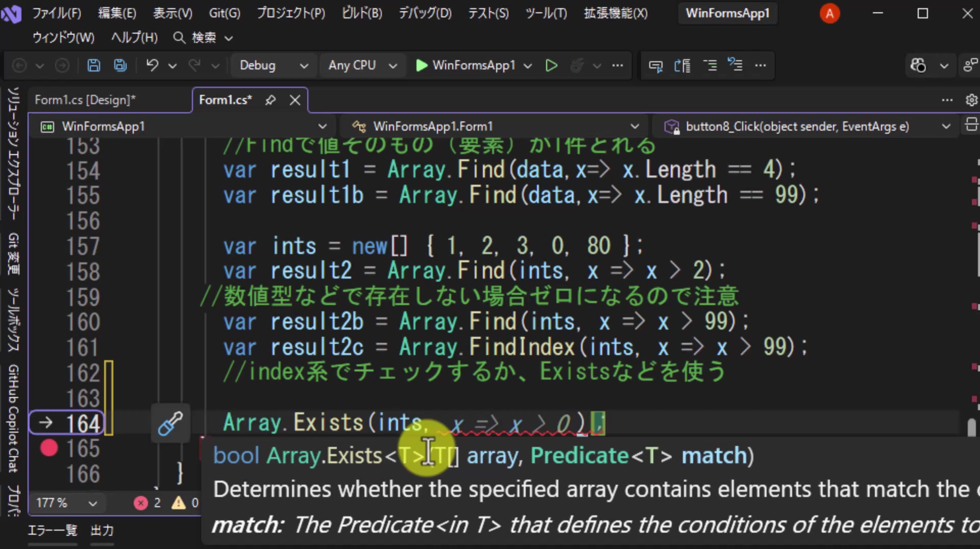Screen dimensions: 980x549
Task: Open the 編集(E) menu
Action: tap(117, 13)
